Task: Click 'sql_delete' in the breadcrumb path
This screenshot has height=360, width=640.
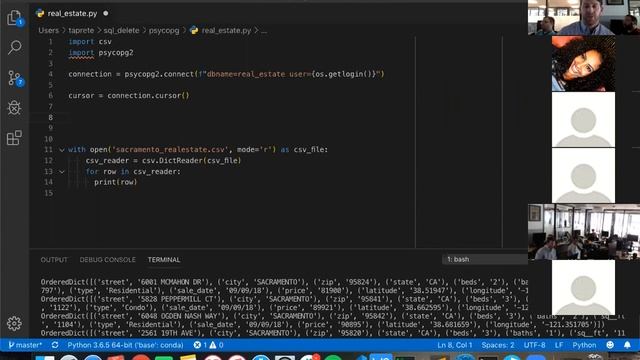Action: tap(121, 30)
